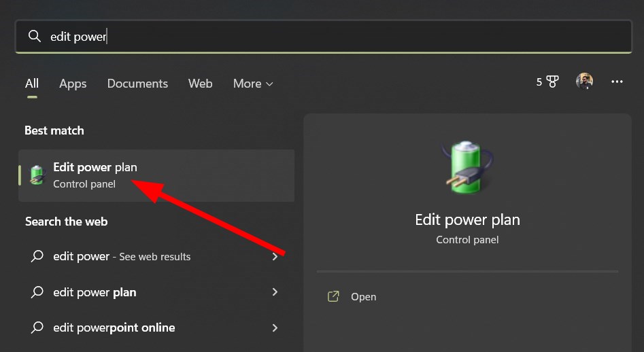Open the user profile avatar
The height and width of the screenshot is (352, 644).
[x=584, y=82]
